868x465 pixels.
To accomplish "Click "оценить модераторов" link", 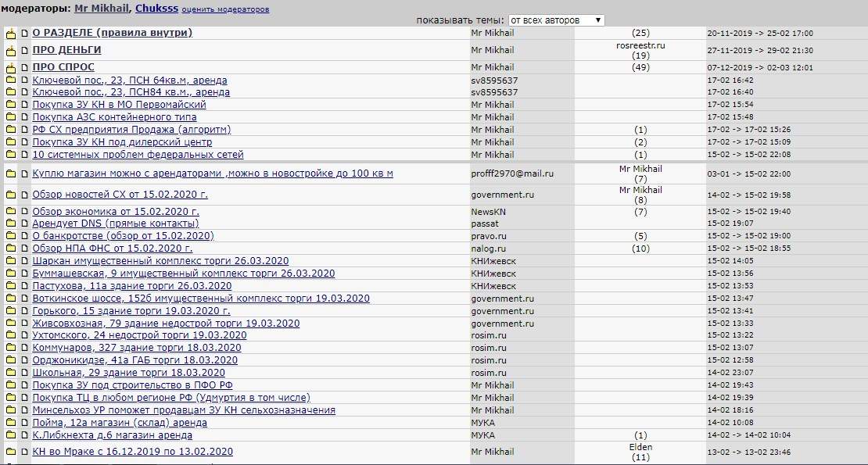I will pos(225,9).
